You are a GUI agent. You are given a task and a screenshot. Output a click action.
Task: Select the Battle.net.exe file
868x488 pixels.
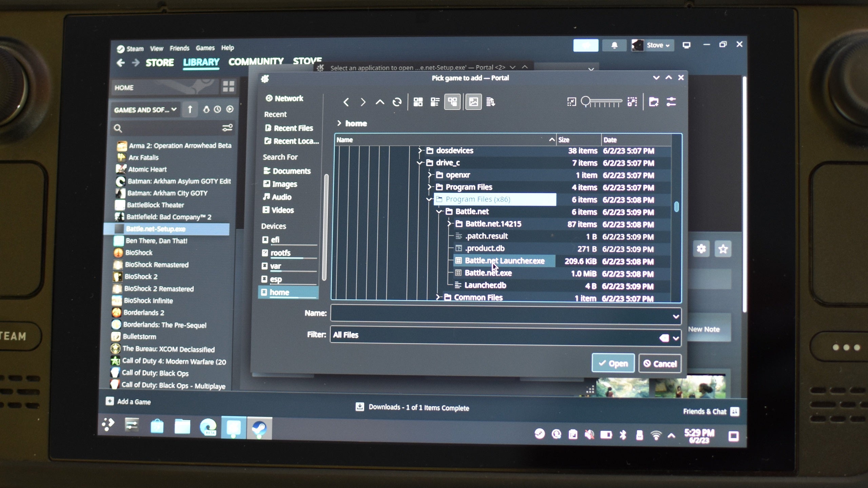click(488, 273)
